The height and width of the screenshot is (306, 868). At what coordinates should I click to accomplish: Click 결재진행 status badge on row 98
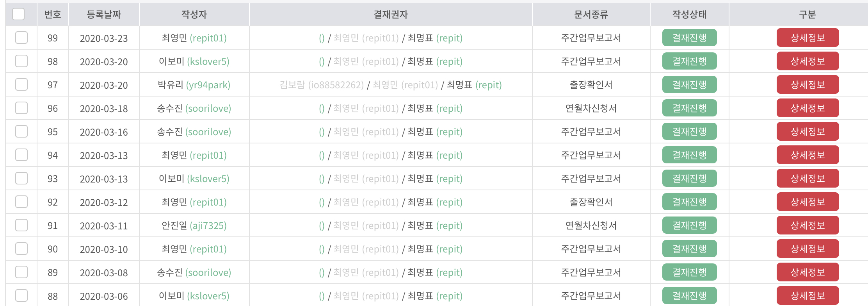[x=689, y=61]
